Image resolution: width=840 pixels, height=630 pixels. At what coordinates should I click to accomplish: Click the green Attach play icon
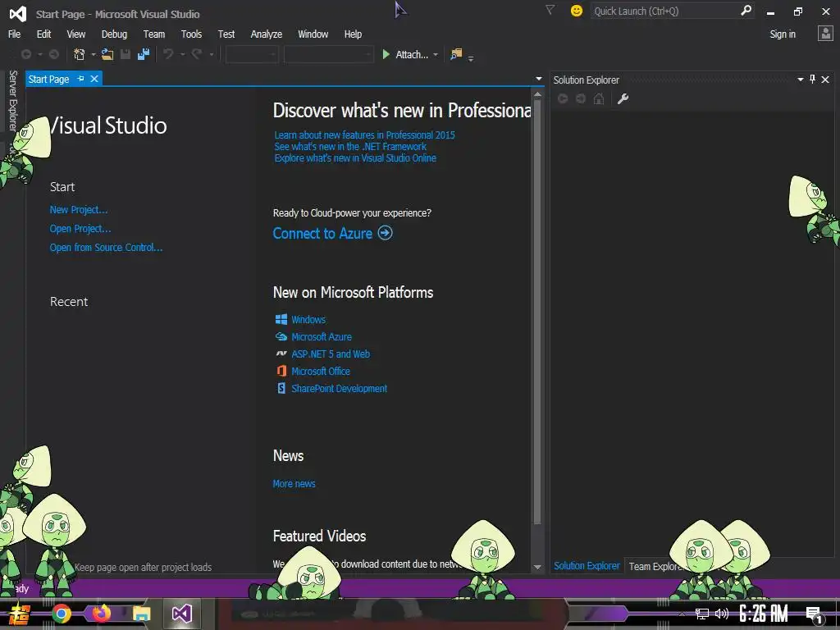[x=386, y=54]
